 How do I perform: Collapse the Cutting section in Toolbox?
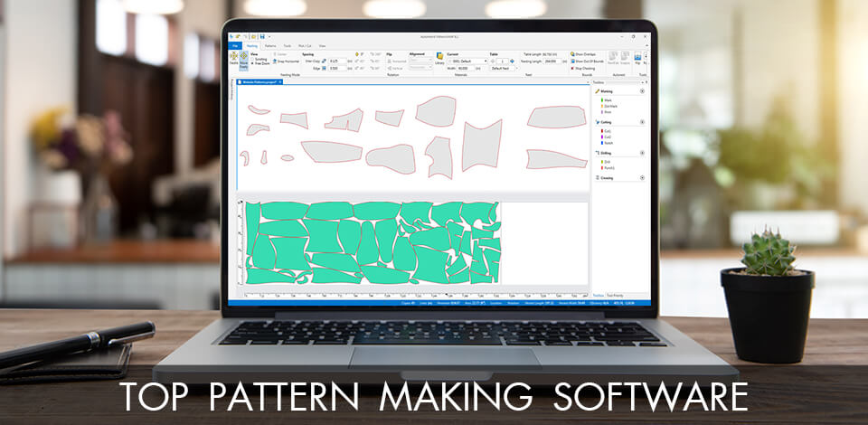pyautogui.click(x=642, y=122)
